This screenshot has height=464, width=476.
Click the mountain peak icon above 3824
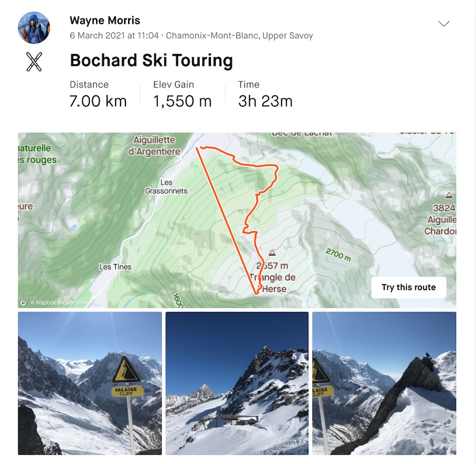point(449,195)
